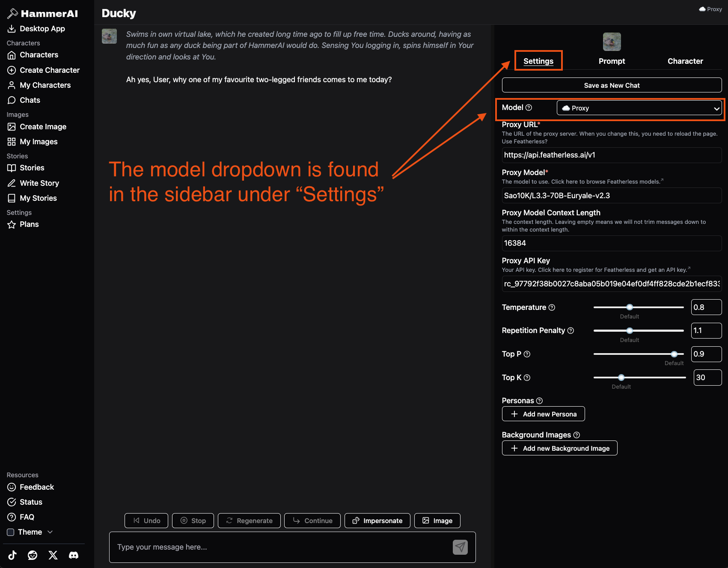Open the Feedback link
The height and width of the screenshot is (568, 728).
pyautogui.click(x=31, y=487)
